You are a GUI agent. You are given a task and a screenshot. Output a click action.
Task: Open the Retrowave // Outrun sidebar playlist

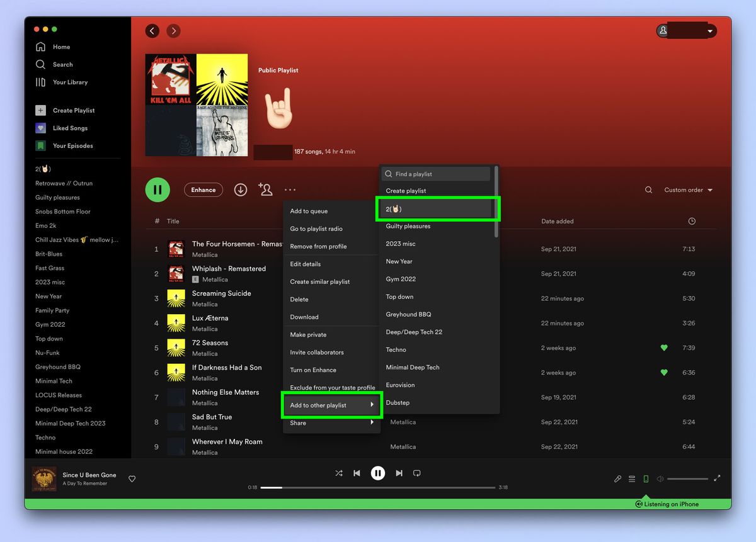tap(64, 183)
